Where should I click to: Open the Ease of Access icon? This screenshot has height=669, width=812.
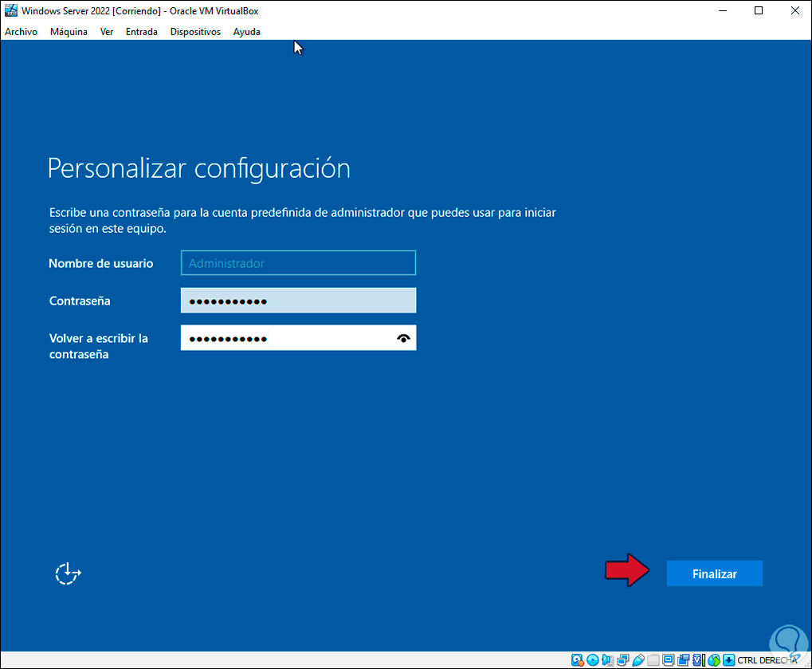click(x=69, y=573)
